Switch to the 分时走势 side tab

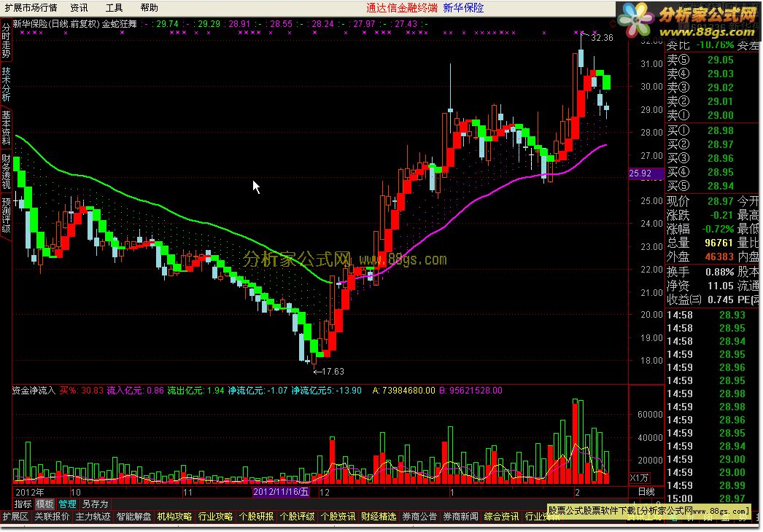(x=6, y=41)
